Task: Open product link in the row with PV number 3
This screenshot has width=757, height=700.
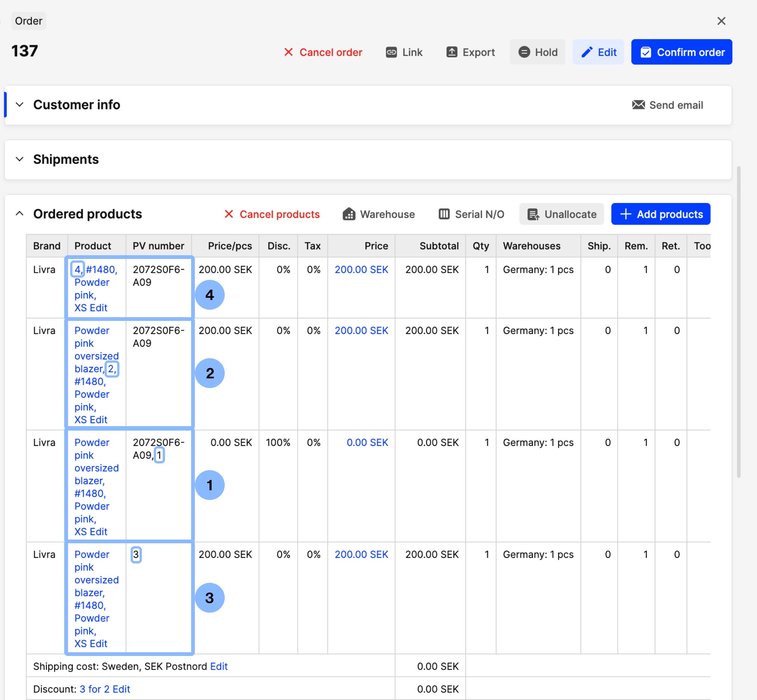Action: click(96, 599)
